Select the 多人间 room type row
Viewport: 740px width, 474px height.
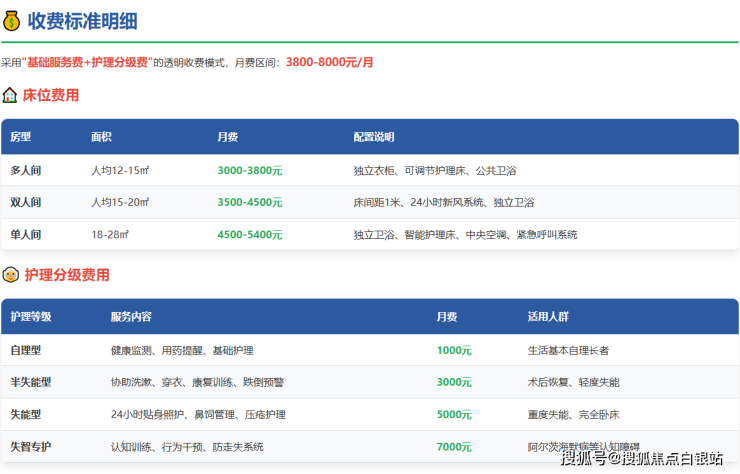[26, 171]
